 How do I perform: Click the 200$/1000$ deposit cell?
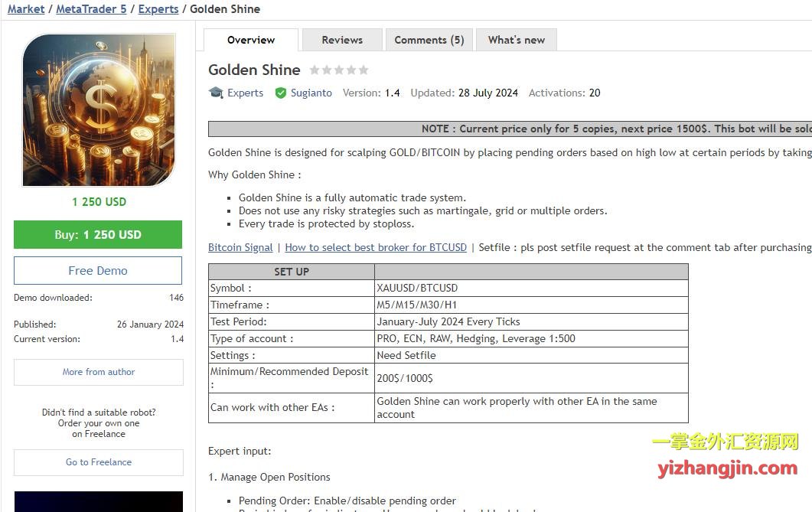coord(531,378)
